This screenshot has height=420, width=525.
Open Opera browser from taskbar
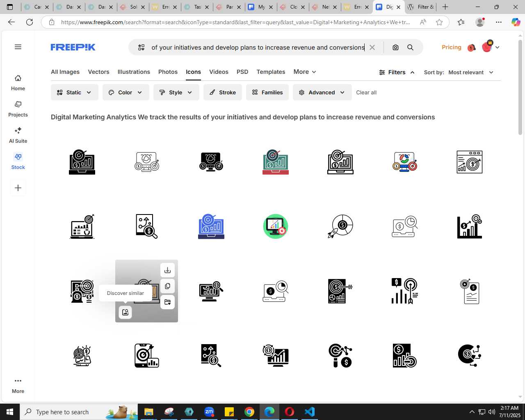click(290, 412)
